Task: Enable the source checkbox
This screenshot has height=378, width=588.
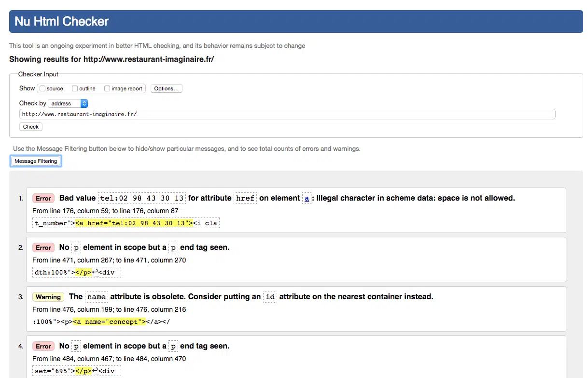Action: click(x=43, y=88)
